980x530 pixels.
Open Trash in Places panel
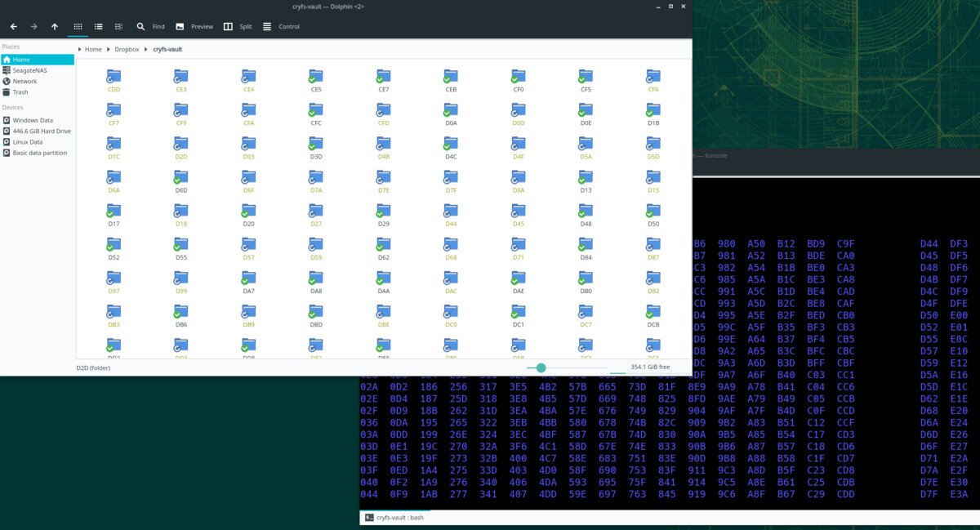[x=21, y=92]
